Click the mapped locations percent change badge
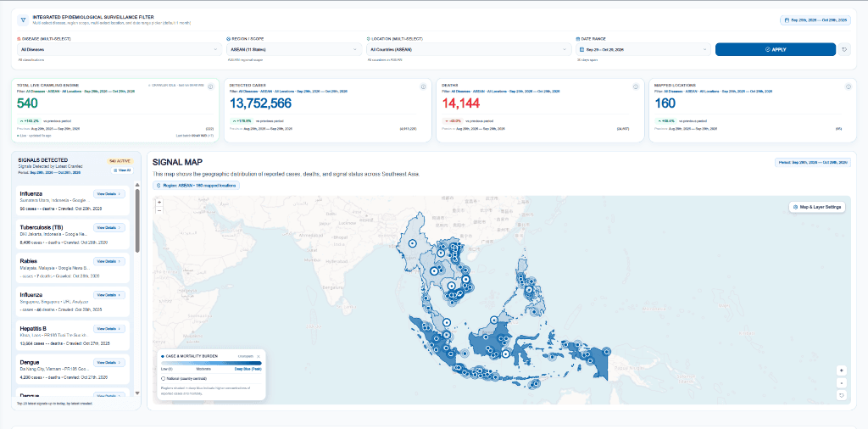 point(665,120)
